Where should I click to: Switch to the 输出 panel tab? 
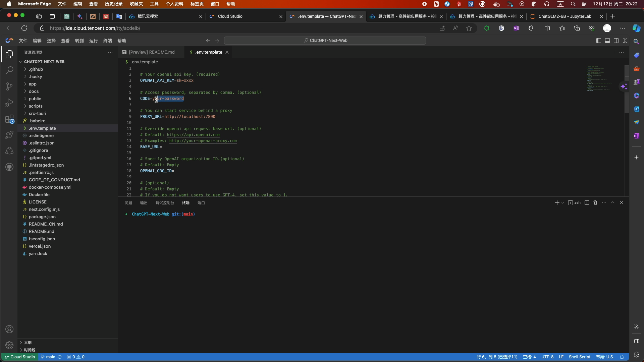click(144, 203)
